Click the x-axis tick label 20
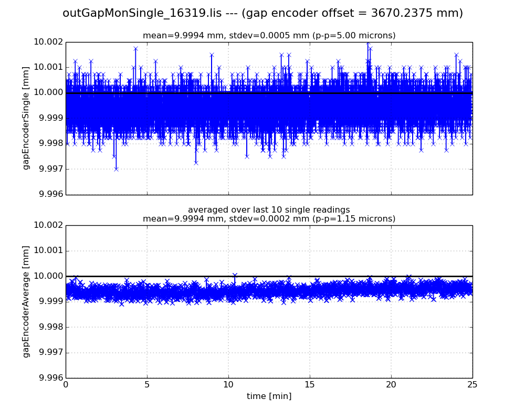This screenshot has height=420, width=525. 391,385
